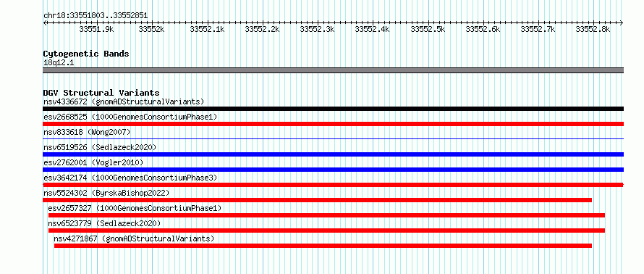
Task: Click the 33552k ruler position
Action: pos(151,29)
